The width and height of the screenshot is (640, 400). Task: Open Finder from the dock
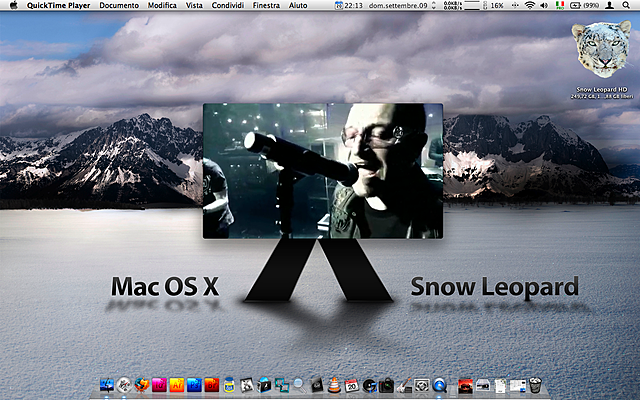pos(107,385)
